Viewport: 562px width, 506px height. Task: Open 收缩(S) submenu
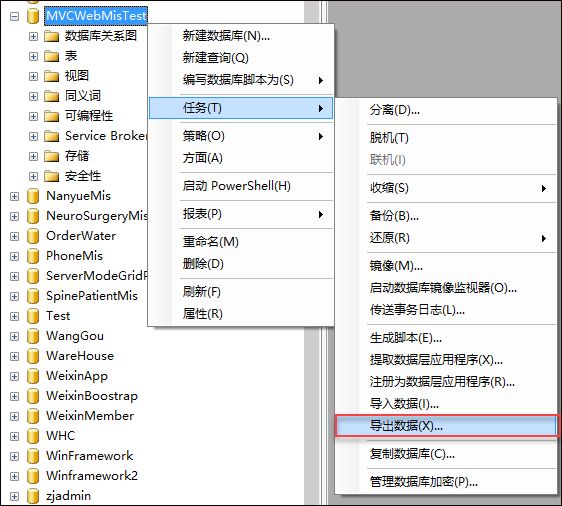(446, 188)
